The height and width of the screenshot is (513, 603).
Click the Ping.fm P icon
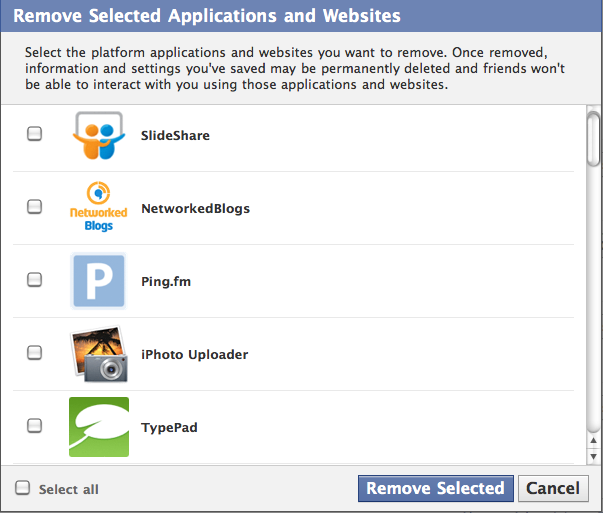coord(99,281)
